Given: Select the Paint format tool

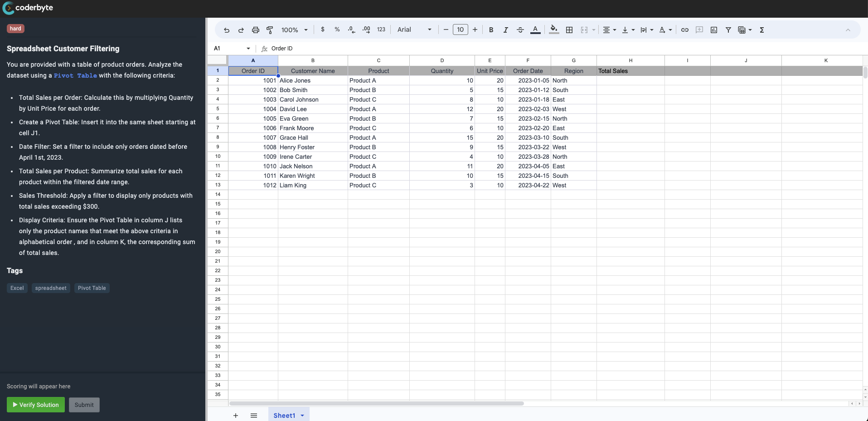Looking at the screenshot, I should click(x=270, y=29).
